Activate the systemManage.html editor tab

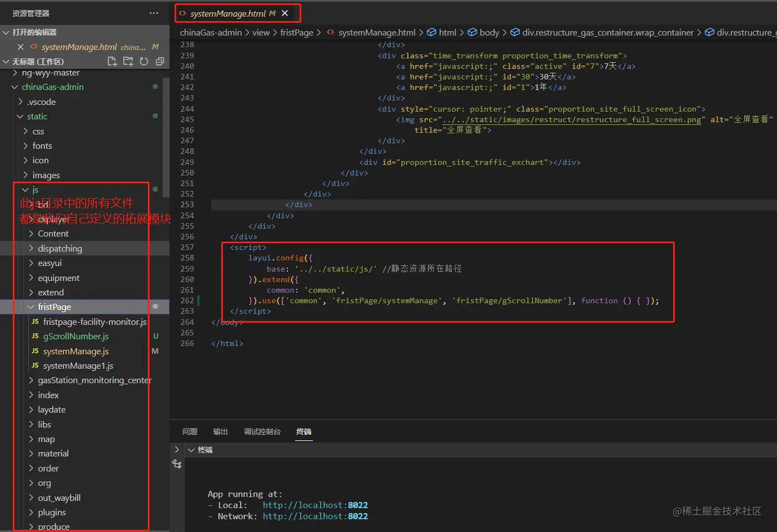pos(228,13)
